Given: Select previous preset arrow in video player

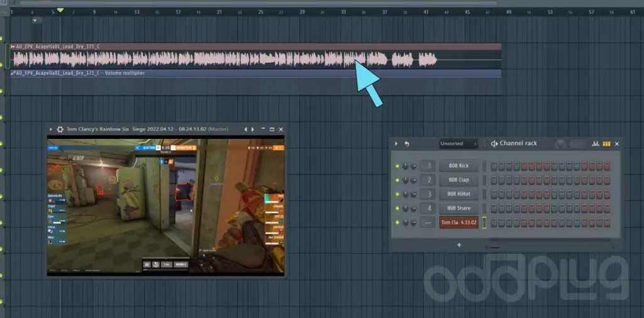Looking at the screenshot, I should (246, 129).
